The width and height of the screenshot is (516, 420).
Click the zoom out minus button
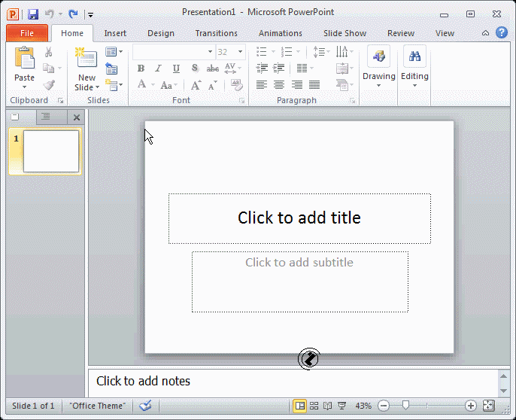(x=384, y=406)
